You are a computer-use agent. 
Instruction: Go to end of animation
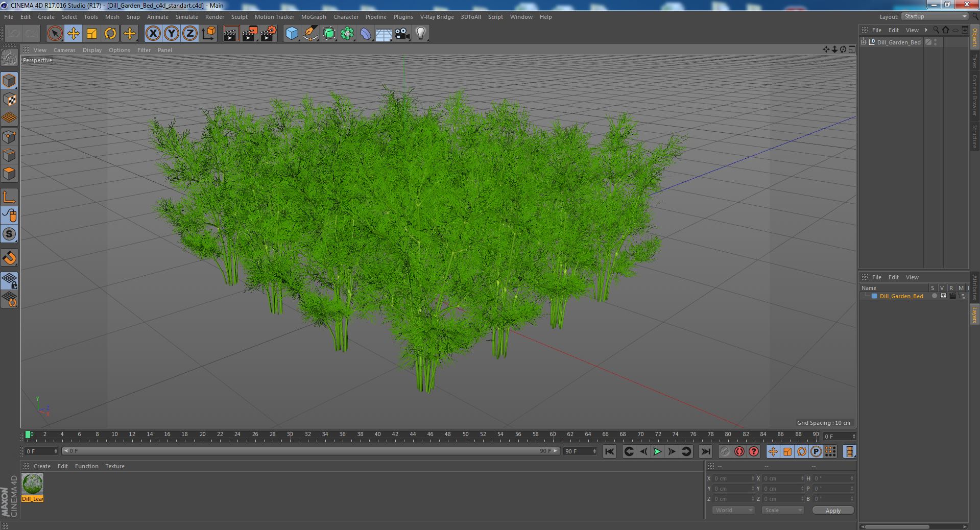tap(705, 451)
